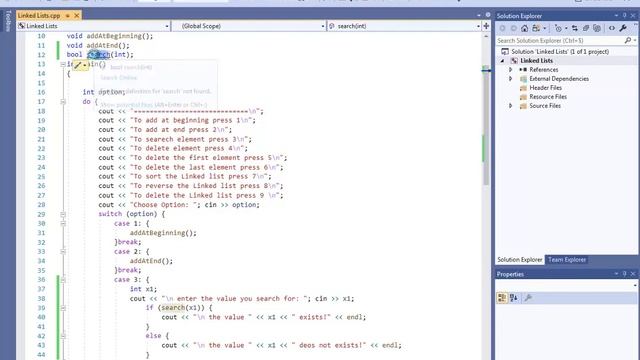Collapse the Linked Lists project node
This screenshot has height=360, width=640.
(503, 61)
